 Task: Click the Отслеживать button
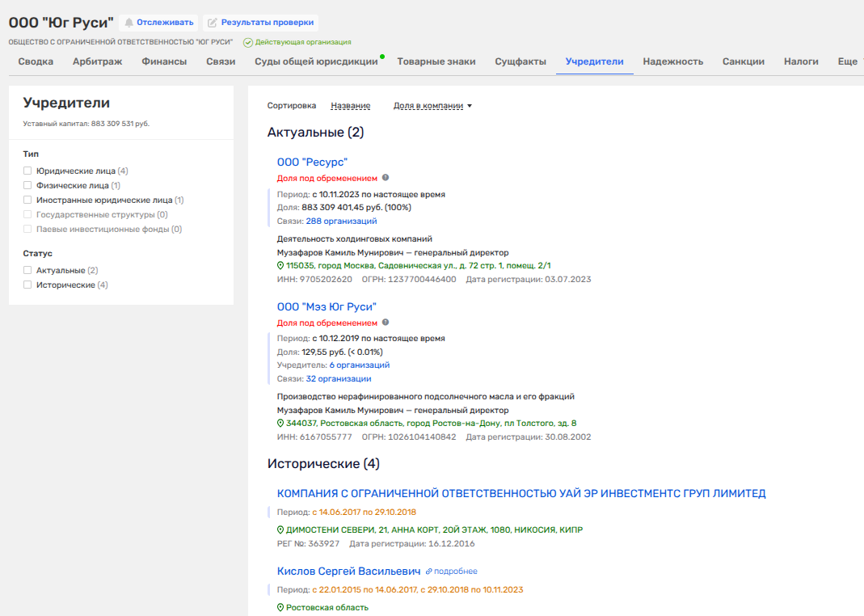coord(159,23)
